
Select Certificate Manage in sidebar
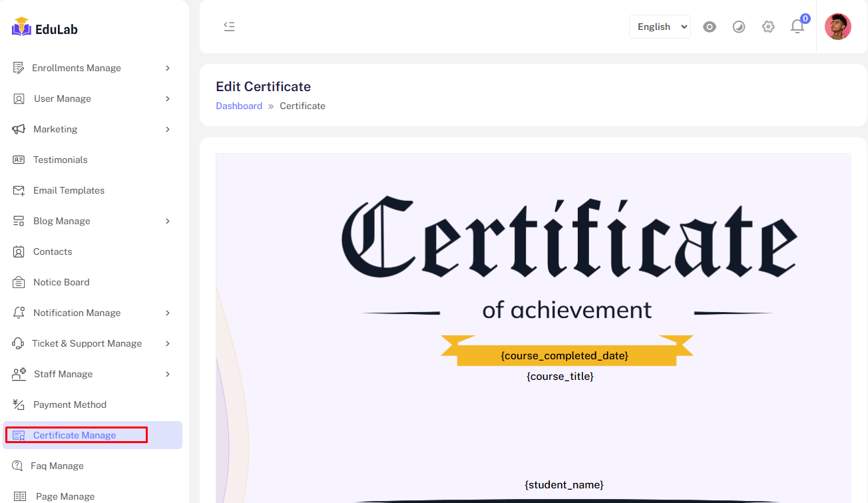pyautogui.click(x=75, y=435)
